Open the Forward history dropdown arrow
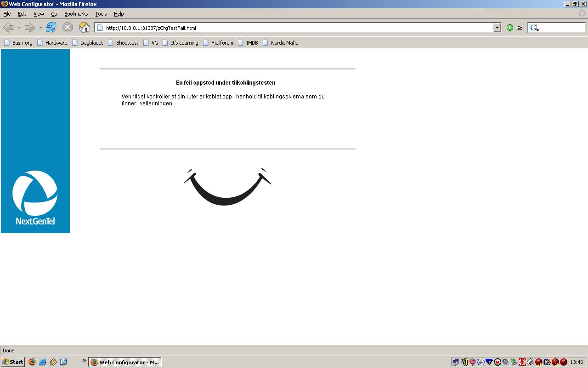The image size is (588, 368). coord(40,28)
